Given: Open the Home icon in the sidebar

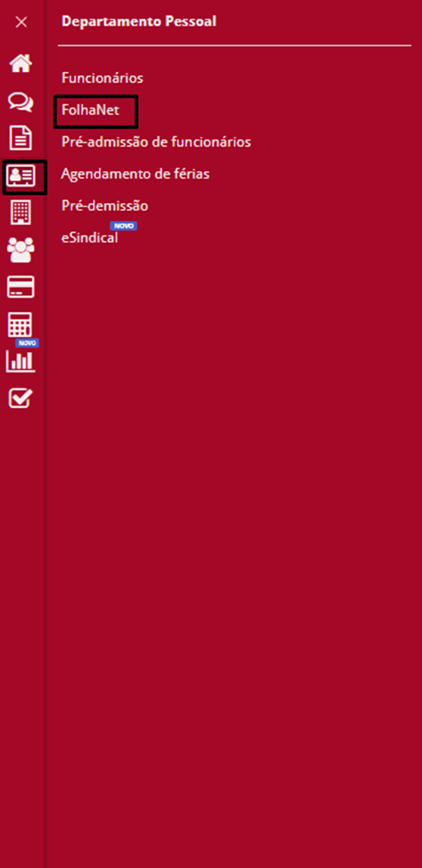Looking at the screenshot, I should (21, 63).
